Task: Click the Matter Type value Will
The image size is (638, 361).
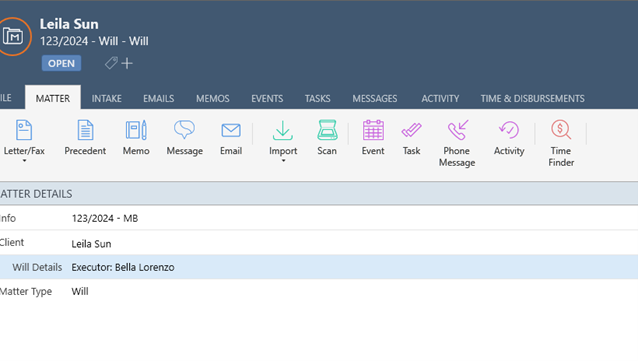Action: pos(80,291)
